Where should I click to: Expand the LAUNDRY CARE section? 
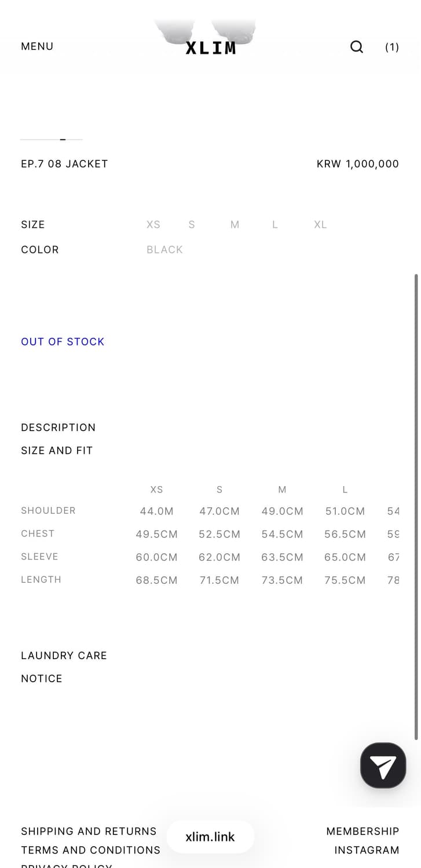point(64,656)
